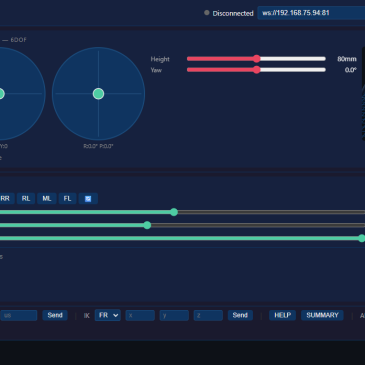Click the Send button after IK z field

(x=240, y=315)
